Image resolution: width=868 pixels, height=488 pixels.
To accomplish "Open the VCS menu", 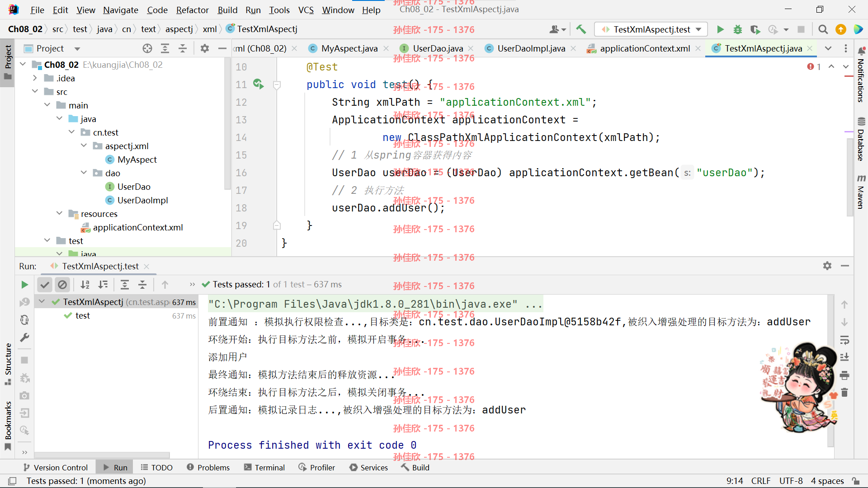I will click(306, 10).
